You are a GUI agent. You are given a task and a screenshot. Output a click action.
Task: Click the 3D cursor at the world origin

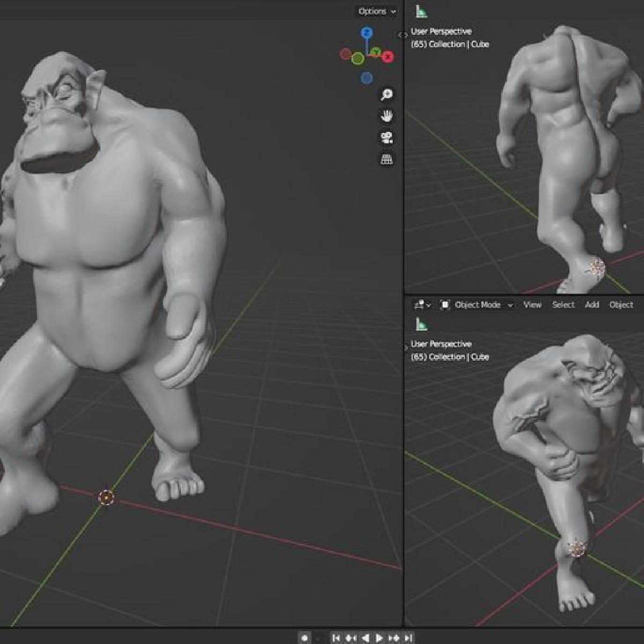pyautogui.click(x=106, y=499)
